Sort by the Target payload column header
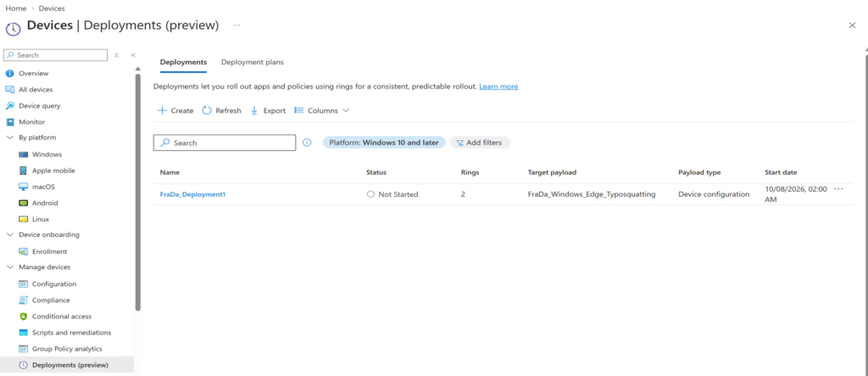 [552, 172]
